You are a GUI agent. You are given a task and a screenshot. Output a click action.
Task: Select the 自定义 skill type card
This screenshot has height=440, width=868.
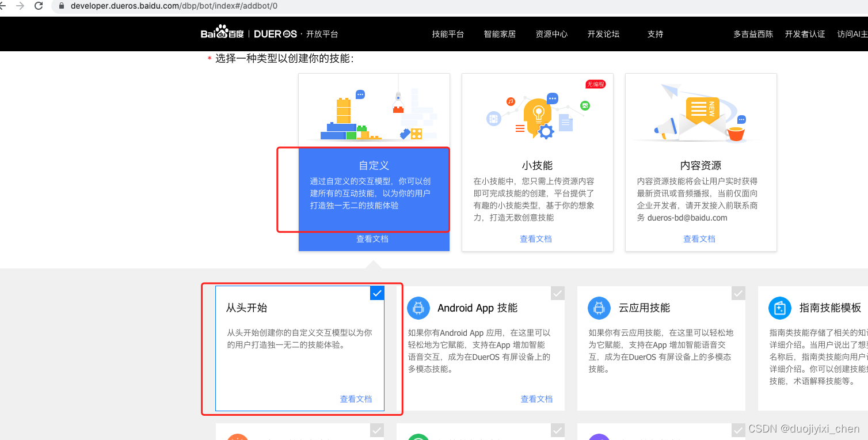pyautogui.click(x=374, y=162)
